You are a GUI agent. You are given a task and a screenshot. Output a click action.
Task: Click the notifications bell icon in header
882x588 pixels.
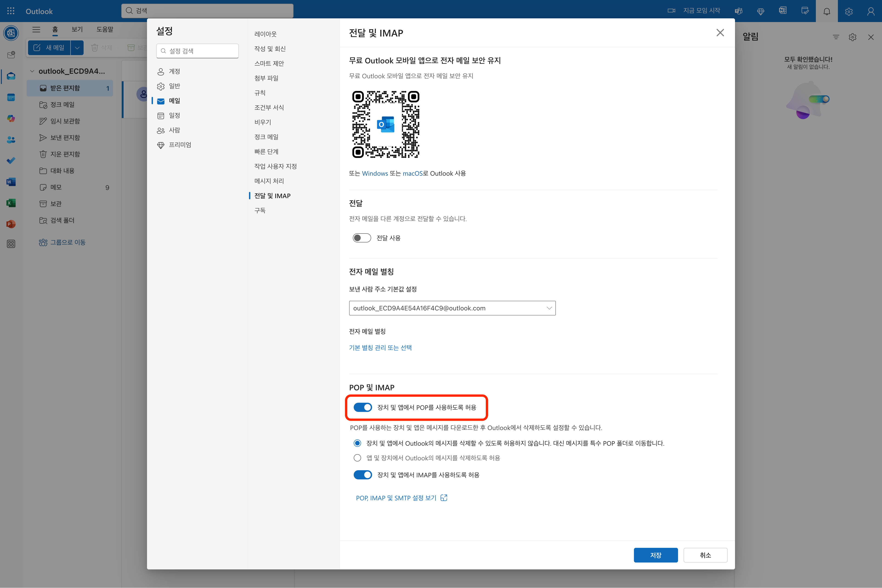(x=826, y=11)
